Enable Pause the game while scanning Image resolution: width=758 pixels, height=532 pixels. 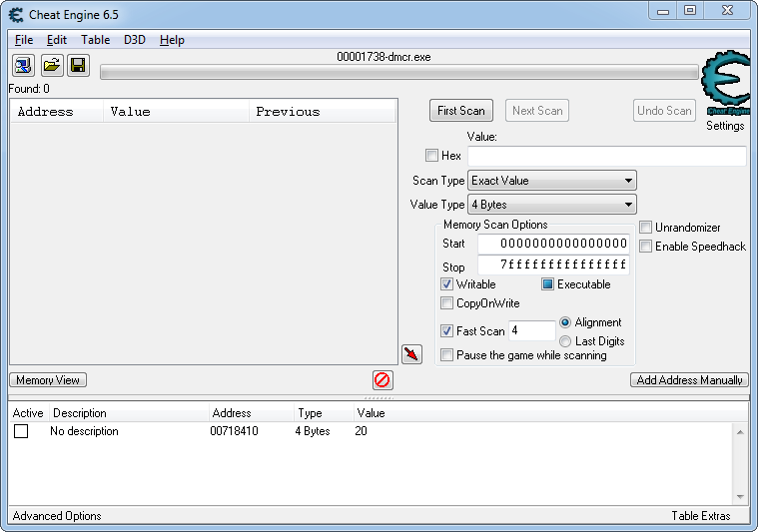tap(446, 355)
